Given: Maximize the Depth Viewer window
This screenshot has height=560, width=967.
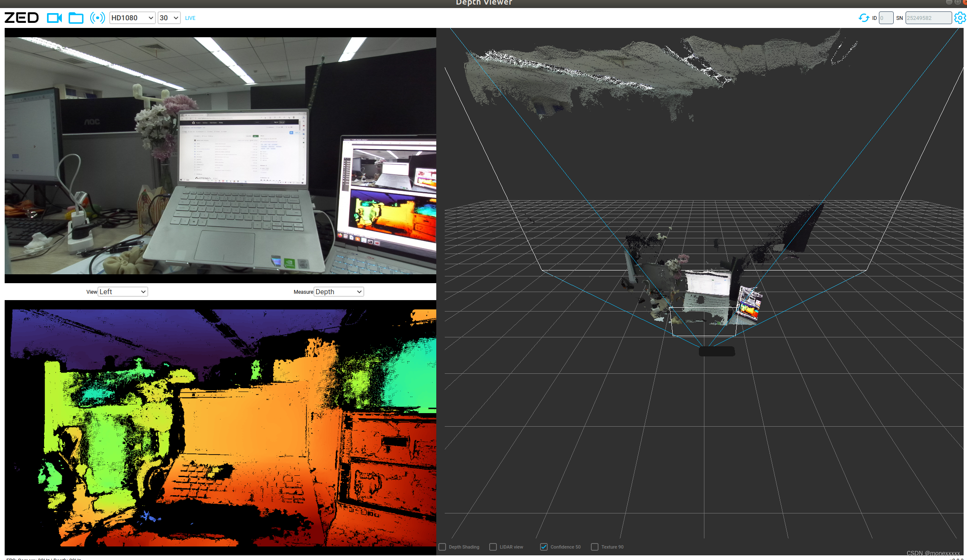Looking at the screenshot, I should coord(957,2).
